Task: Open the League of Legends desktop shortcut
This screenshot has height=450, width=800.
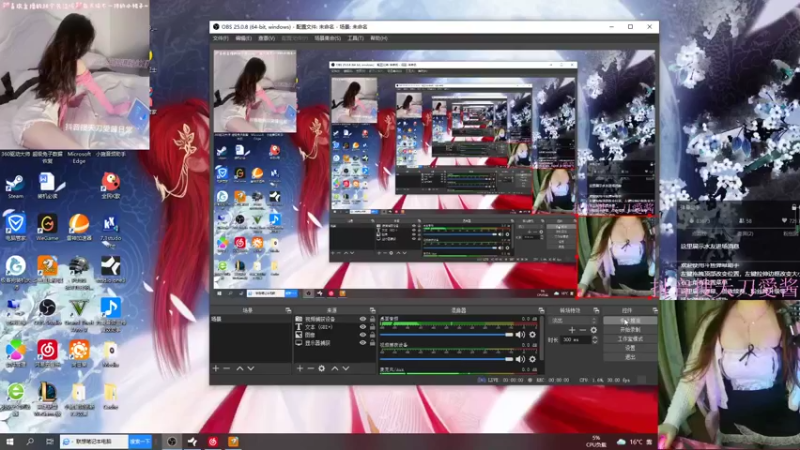Action: click(x=47, y=398)
